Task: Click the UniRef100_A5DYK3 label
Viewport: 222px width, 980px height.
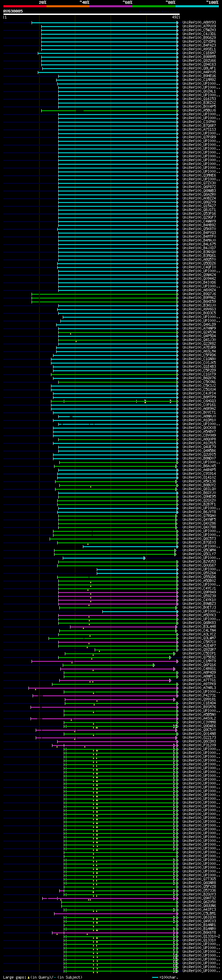Action: pos(199,615)
